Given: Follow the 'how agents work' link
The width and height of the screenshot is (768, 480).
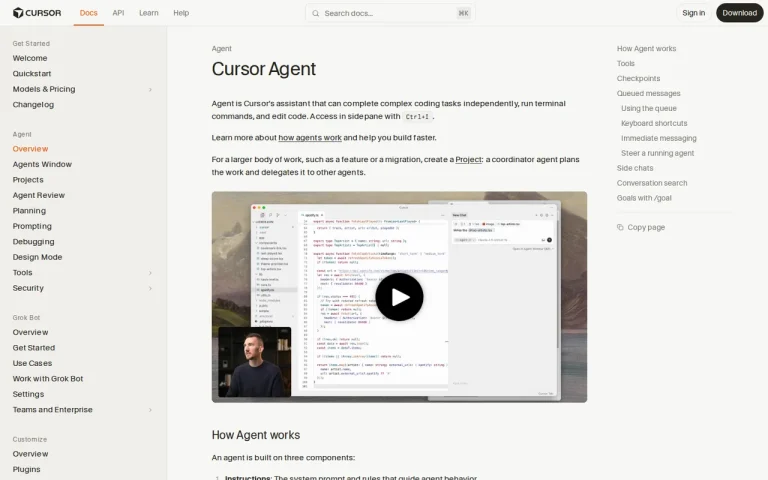Looking at the screenshot, I should [310, 138].
